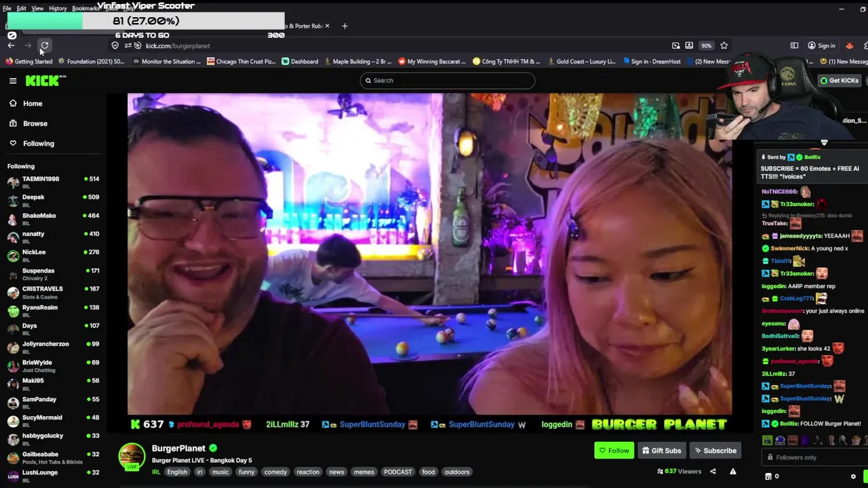The image size is (868, 488).
Task: Click the green Follow button
Action: point(614,450)
